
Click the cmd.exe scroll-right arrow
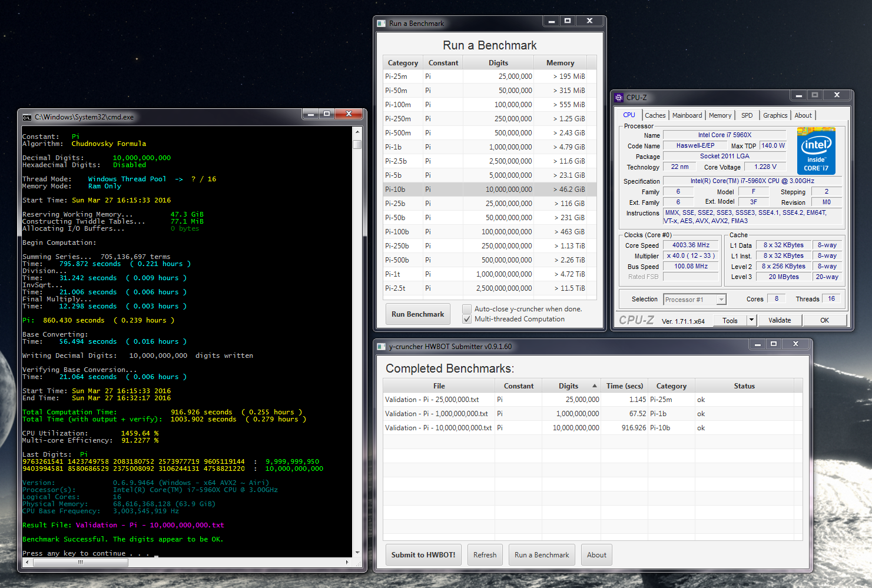click(348, 562)
